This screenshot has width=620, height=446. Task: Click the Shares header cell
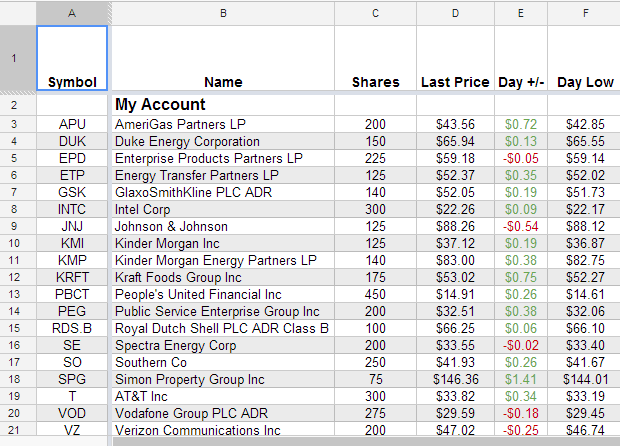click(x=375, y=59)
